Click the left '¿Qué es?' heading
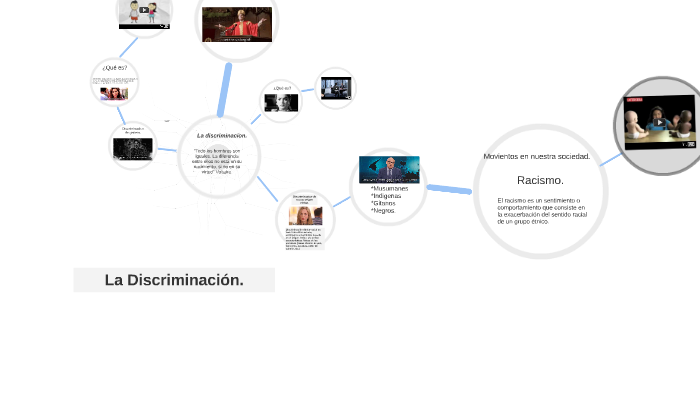 coord(115,68)
